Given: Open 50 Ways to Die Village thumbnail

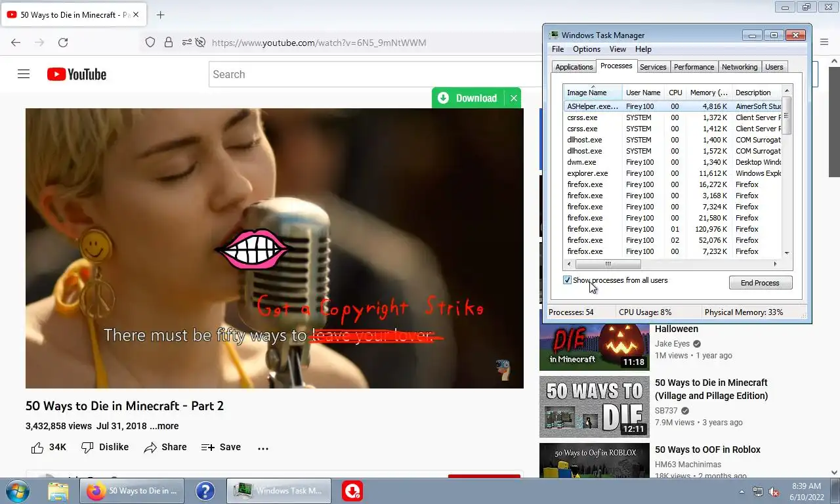Looking at the screenshot, I should (594, 407).
